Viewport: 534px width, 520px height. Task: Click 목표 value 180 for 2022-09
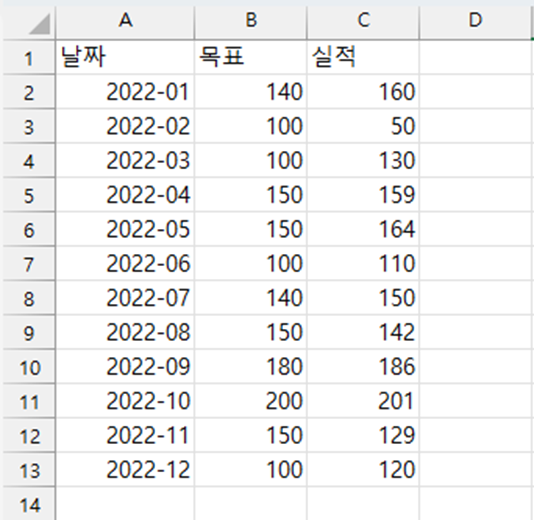tap(251, 366)
